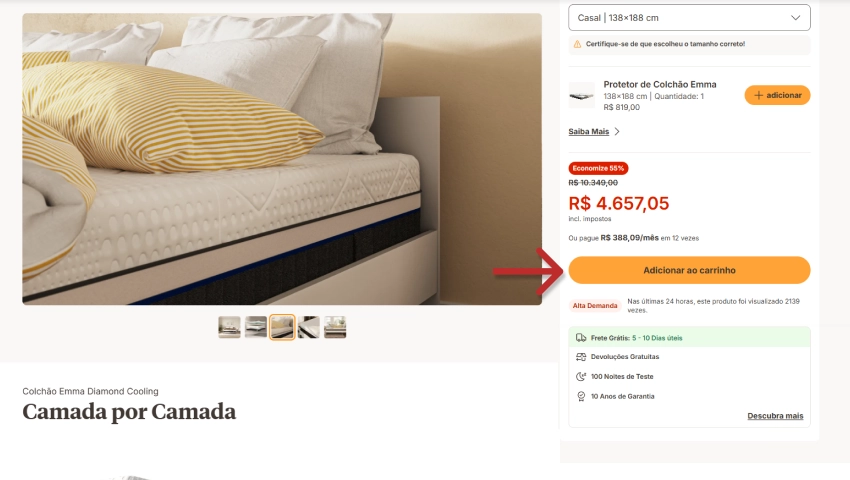Screen dimensions: 850x480
Task: Click the warning triangle icon by size notice
Action: [577, 44]
